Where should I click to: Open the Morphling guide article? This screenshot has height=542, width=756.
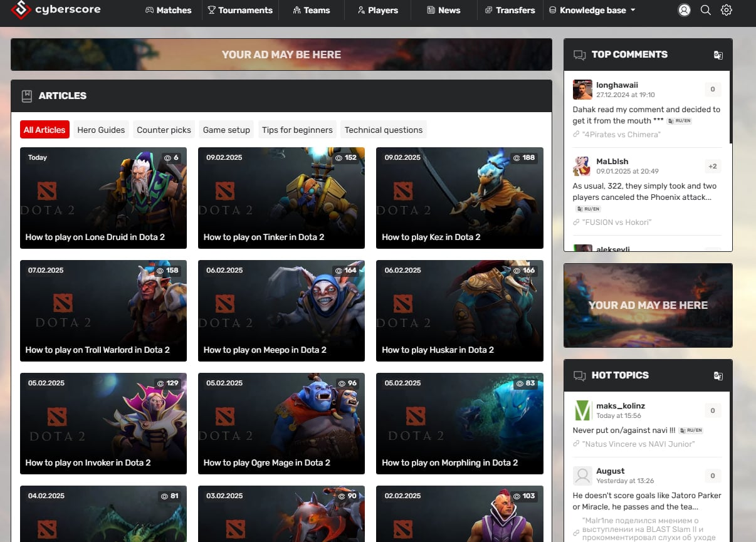tap(459, 424)
